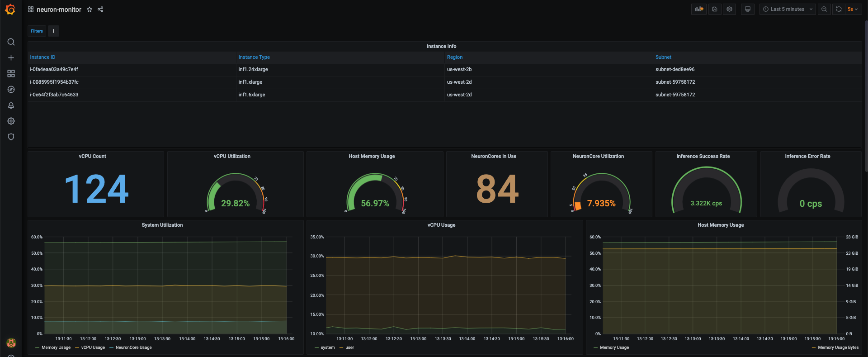Open the Dashboards grid icon in sidebar

[11, 74]
